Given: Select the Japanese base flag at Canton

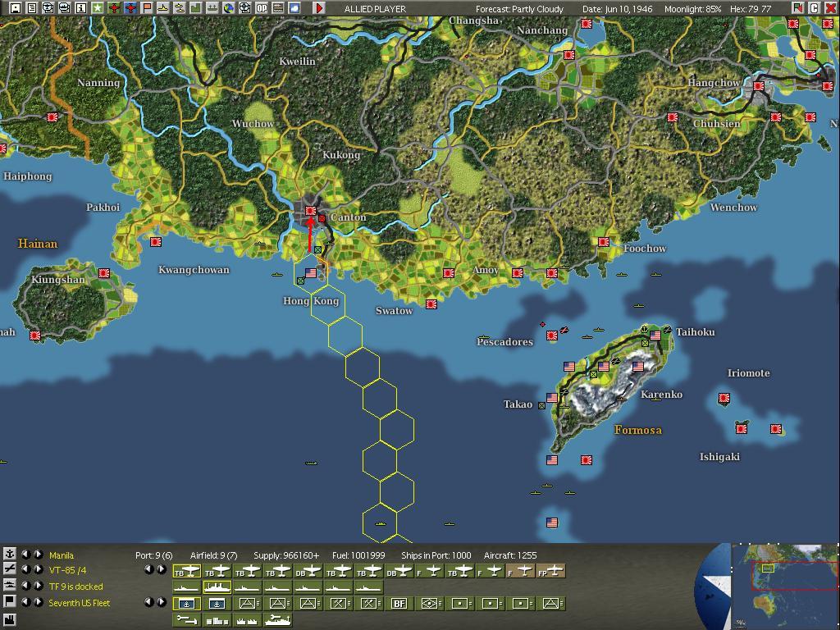Looking at the screenshot, I should click(x=310, y=211).
